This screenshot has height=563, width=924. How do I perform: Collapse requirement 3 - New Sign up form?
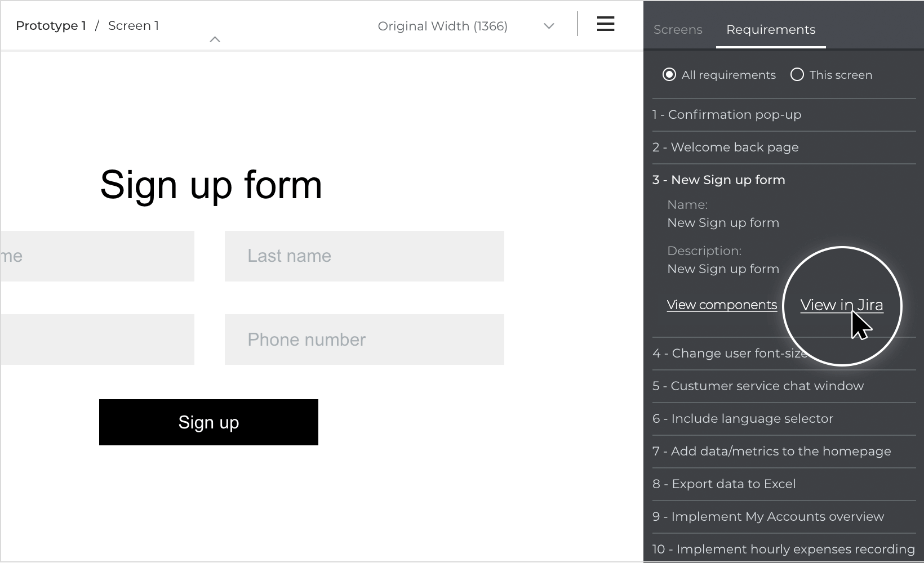(784, 180)
